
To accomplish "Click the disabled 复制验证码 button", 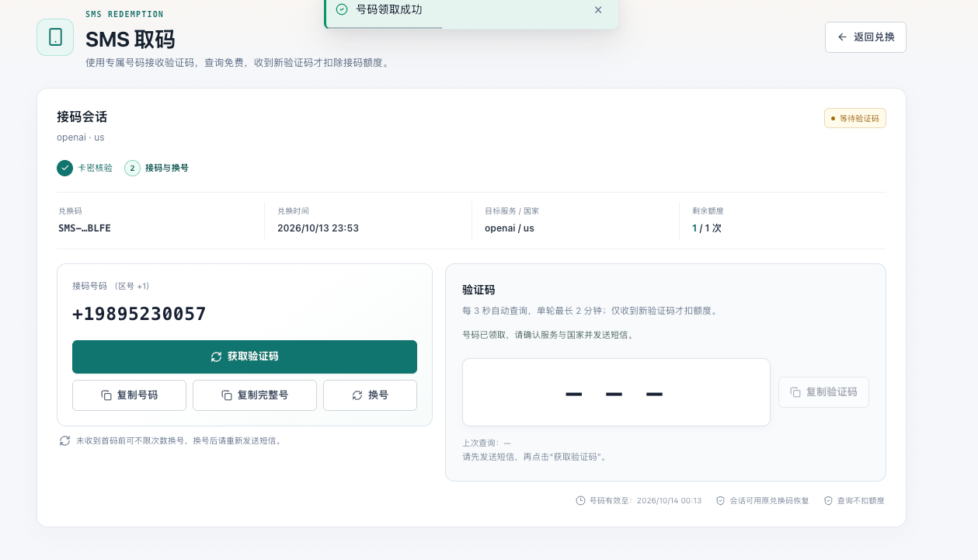I will pos(823,392).
